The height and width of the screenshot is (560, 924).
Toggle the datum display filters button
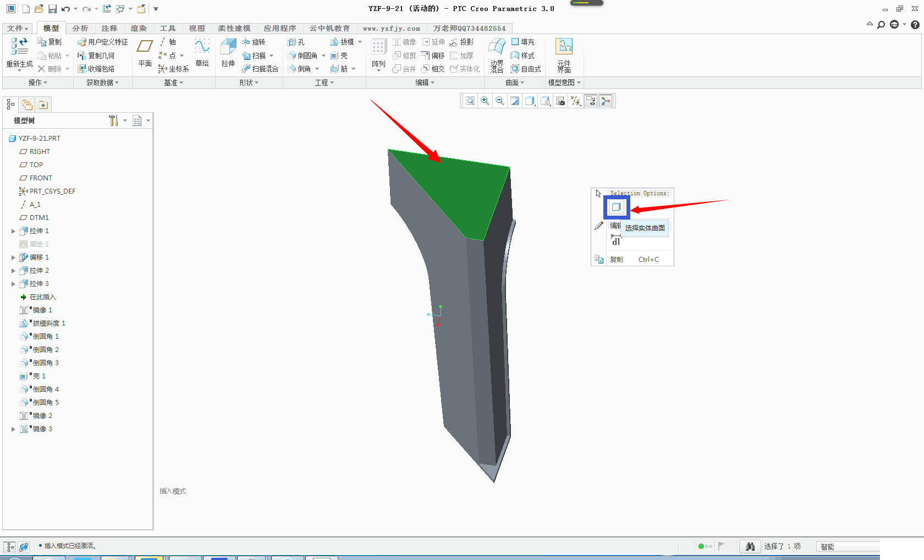[x=576, y=101]
